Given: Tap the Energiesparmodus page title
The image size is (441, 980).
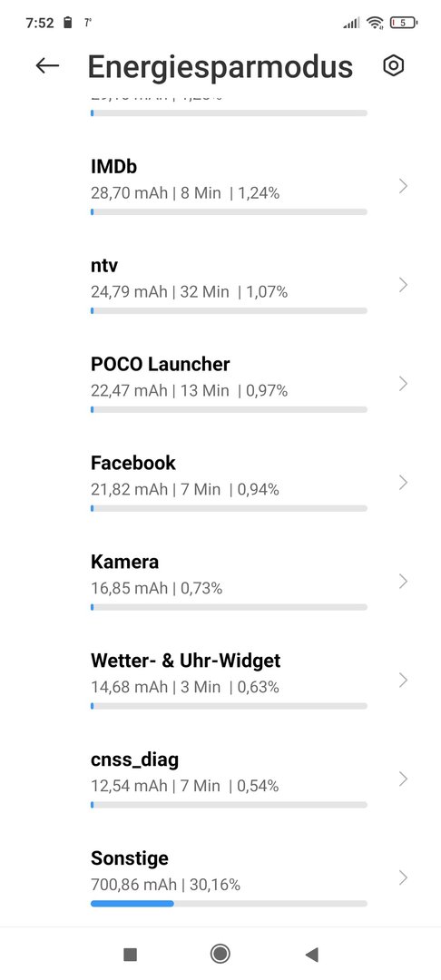Looking at the screenshot, I should coord(220,66).
